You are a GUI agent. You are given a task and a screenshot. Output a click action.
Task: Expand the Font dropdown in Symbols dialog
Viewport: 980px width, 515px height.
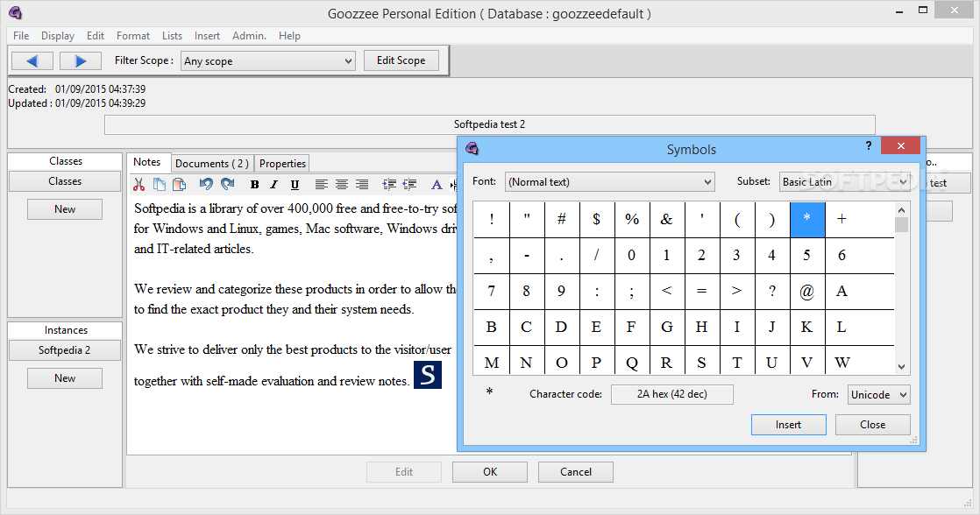pyautogui.click(x=609, y=181)
